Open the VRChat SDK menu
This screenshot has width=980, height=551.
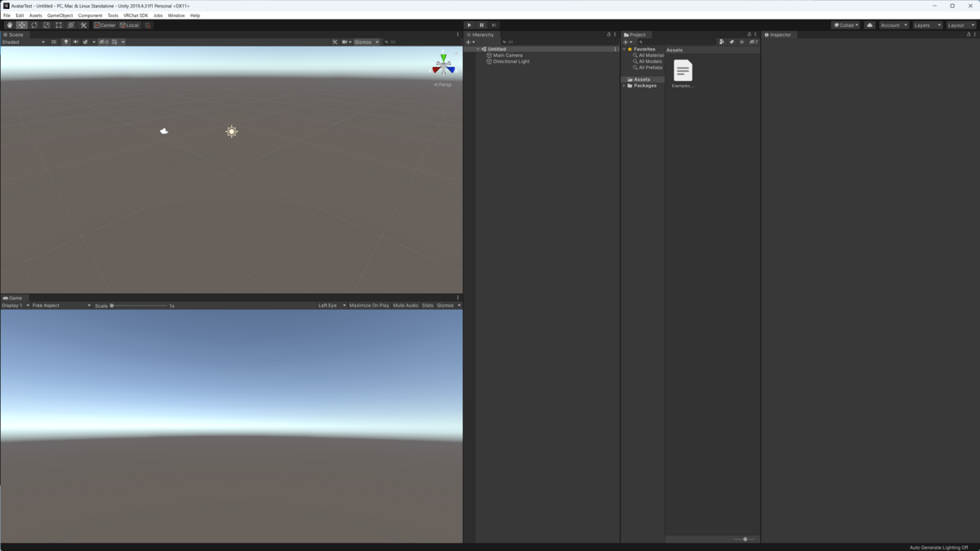coord(136,16)
